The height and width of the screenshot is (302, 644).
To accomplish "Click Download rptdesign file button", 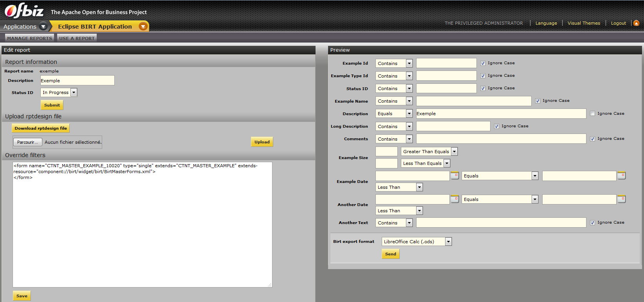I will pyautogui.click(x=41, y=128).
